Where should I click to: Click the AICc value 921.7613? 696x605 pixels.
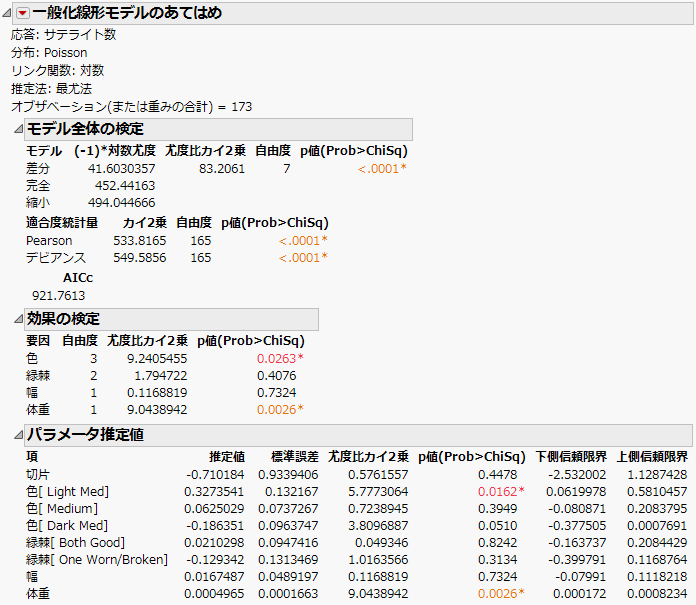tap(58, 296)
